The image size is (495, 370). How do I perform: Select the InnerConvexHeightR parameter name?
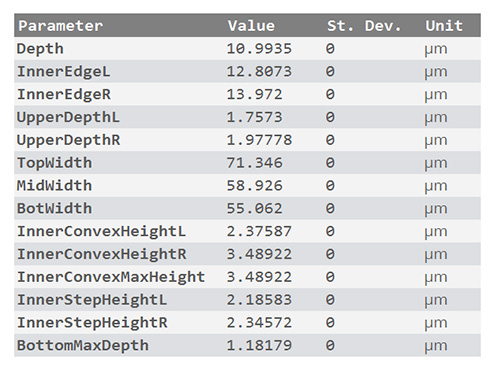point(101,254)
